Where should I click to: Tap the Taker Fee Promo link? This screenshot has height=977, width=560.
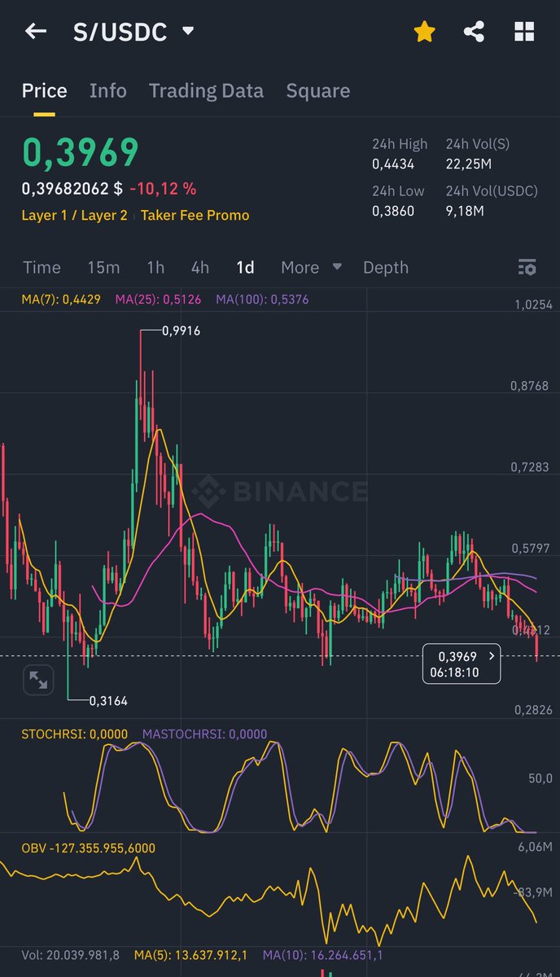click(x=195, y=215)
